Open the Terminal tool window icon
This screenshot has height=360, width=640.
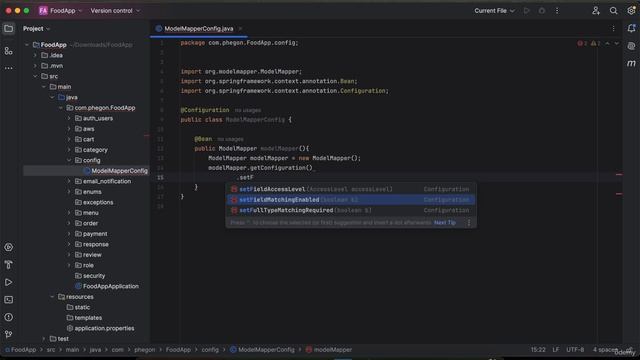click(9, 300)
